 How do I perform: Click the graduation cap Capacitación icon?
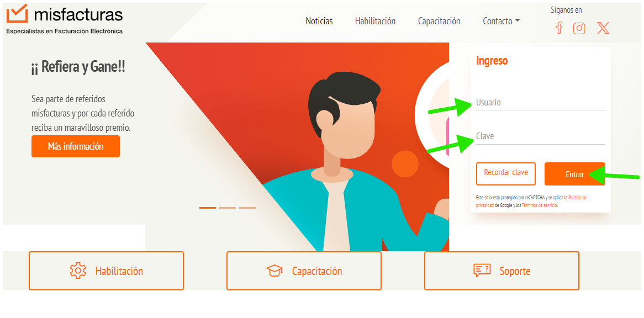point(275,271)
